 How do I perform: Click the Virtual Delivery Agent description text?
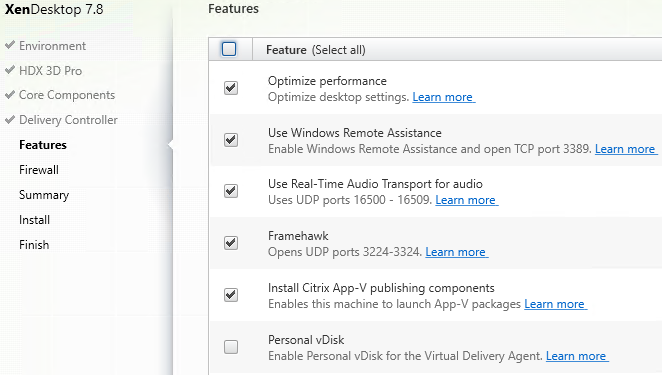click(405, 356)
